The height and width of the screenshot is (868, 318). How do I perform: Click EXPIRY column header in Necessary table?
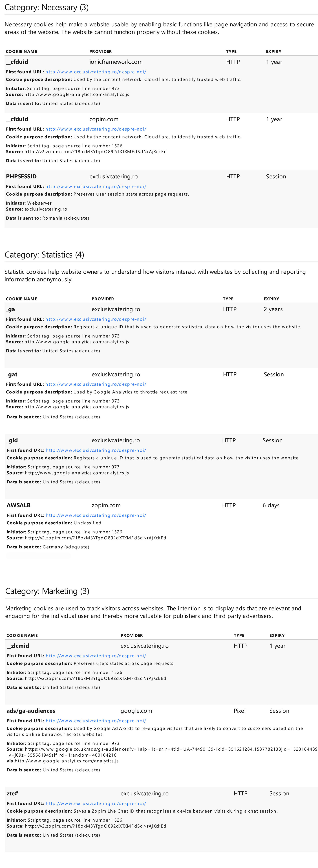(x=274, y=52)
